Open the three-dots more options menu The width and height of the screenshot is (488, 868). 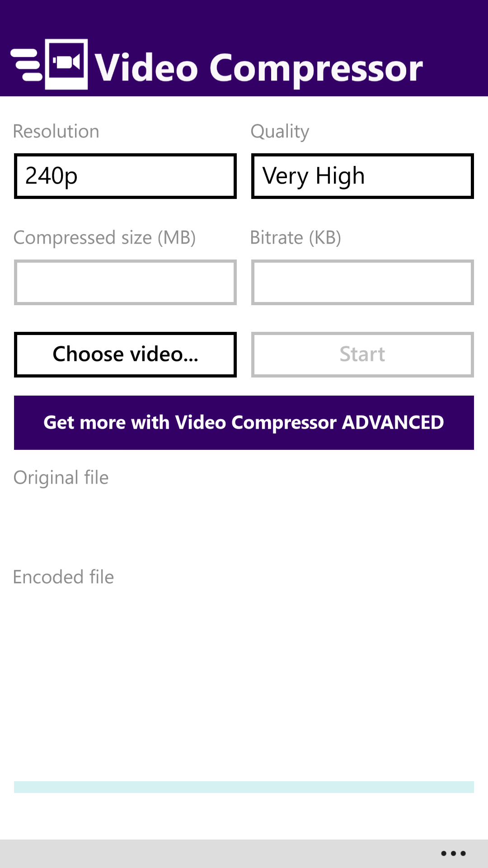pos(453,854)
